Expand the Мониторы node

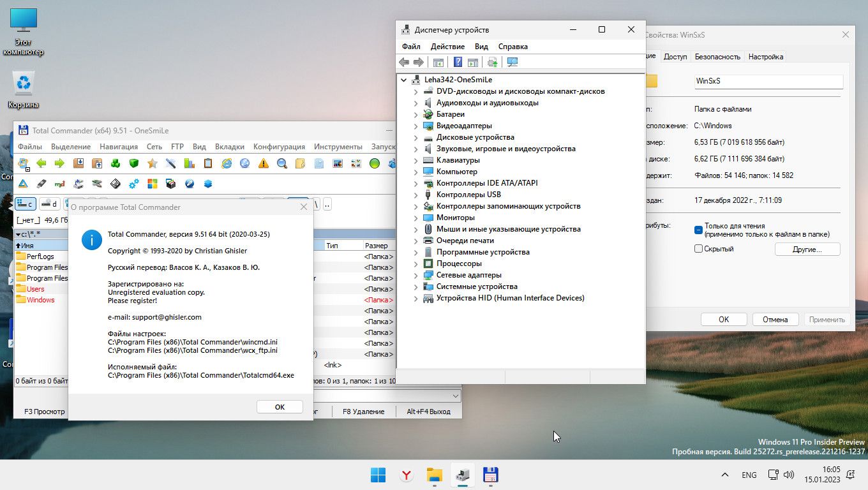(416, 218)
